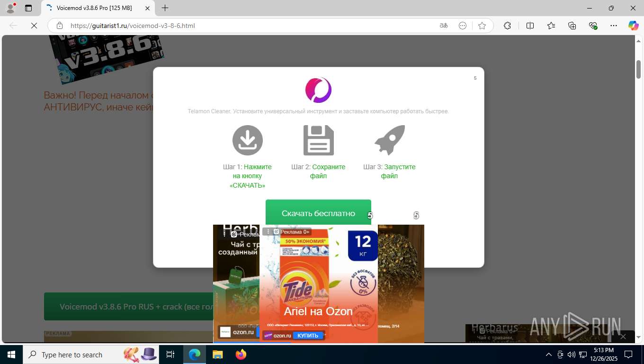Open Firefox from taskbar
Viewport: 644px width, 364px height.
[241, 355]
